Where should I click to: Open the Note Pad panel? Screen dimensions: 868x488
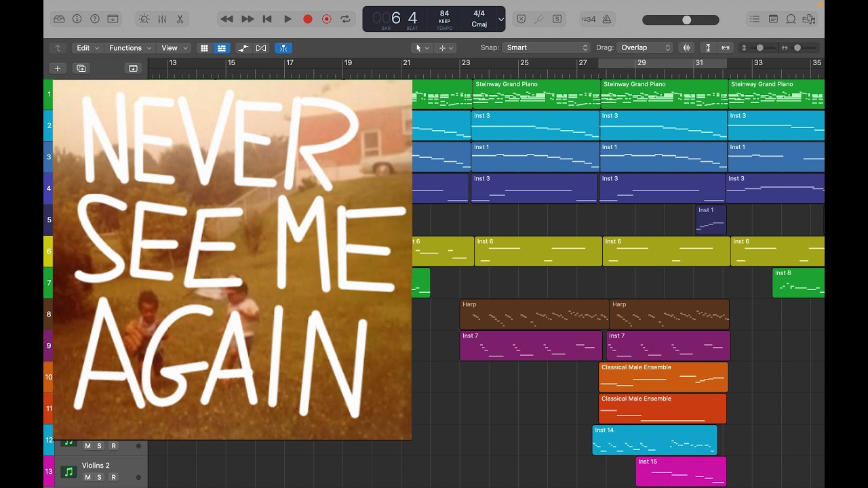(x=773, y=19)
